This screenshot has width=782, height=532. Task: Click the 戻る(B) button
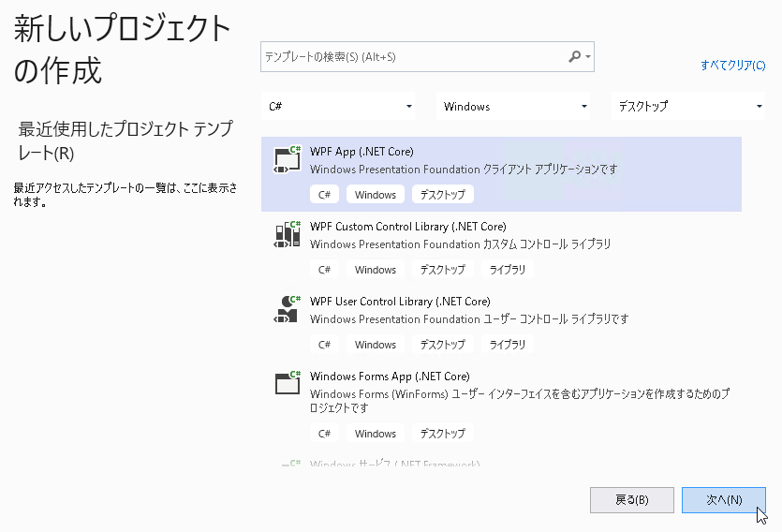632,500
